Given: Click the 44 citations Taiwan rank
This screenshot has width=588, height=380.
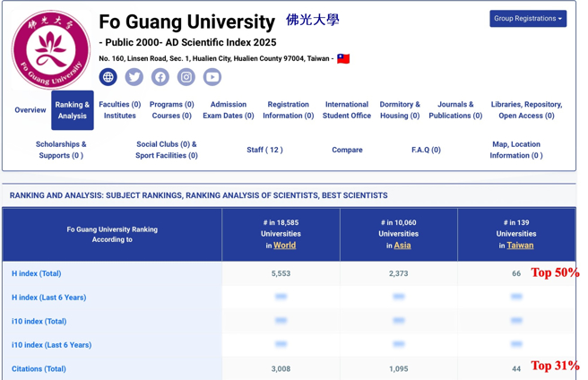Looking at the screenshot, I should point(516,369).
